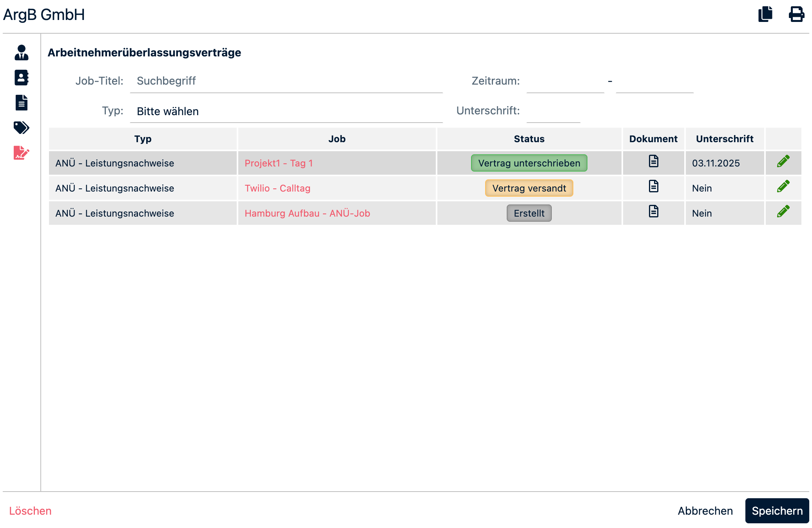
Task: Focus the Job-Titel Suchbegriff field
Action: pos(286,81)
